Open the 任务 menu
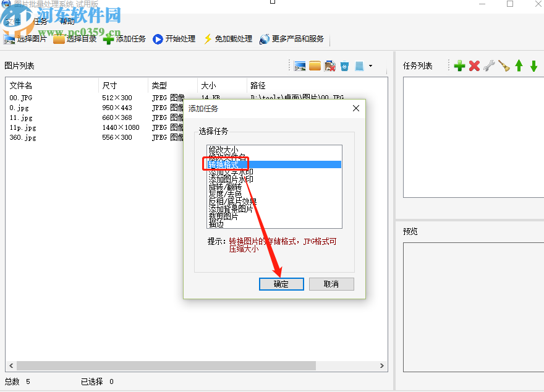The image size is (544, 392). [41, 20]
